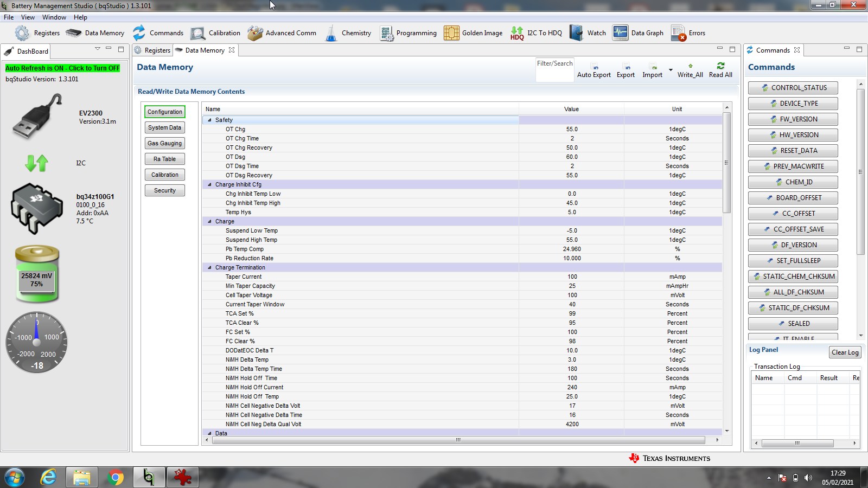The width and height of the screenshot is (868, 488).
Task: Collapse the Safety group
Action: pyautogui.click(x=209, y=120)
